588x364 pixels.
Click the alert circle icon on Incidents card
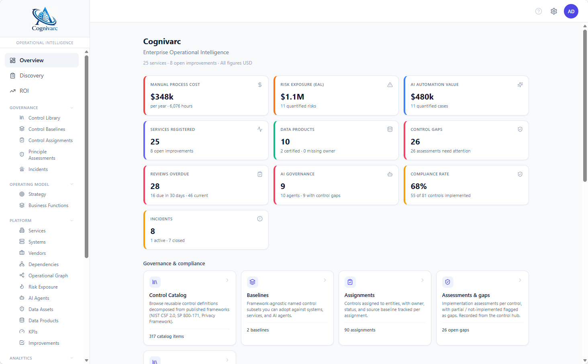point(260,219)
